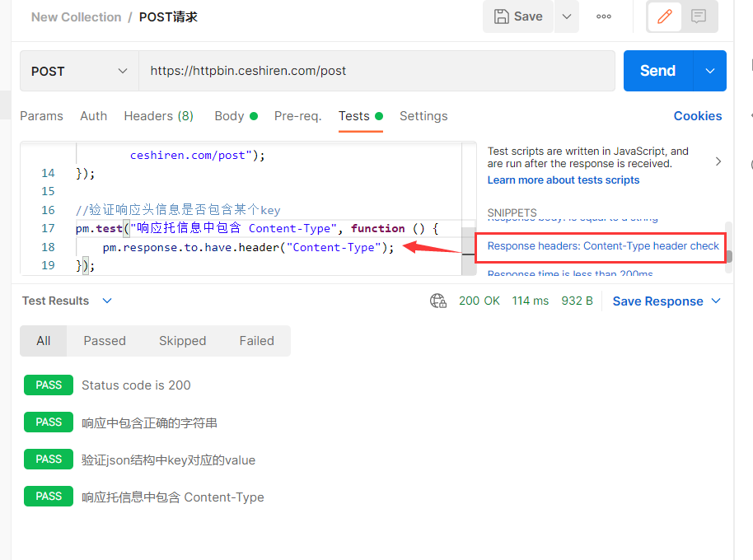Open the comments icon

point(699,16)
